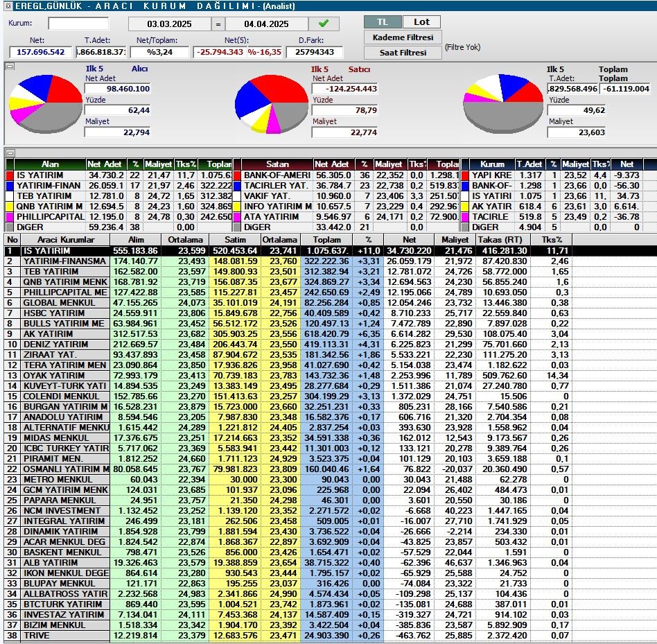Sort by the T.Adet column header in Kurum table
657x644 pixels.
(529, 164)
